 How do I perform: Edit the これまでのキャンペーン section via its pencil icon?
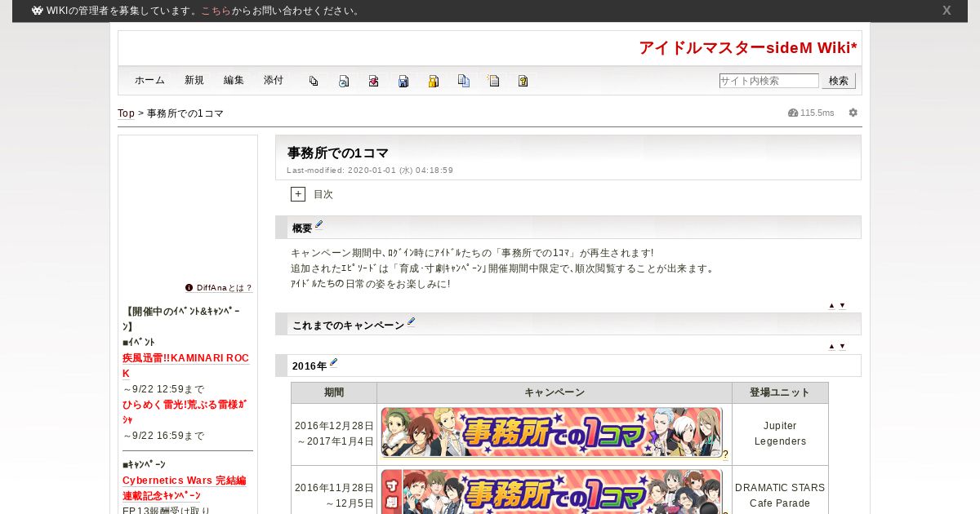[x=412, y=321]
